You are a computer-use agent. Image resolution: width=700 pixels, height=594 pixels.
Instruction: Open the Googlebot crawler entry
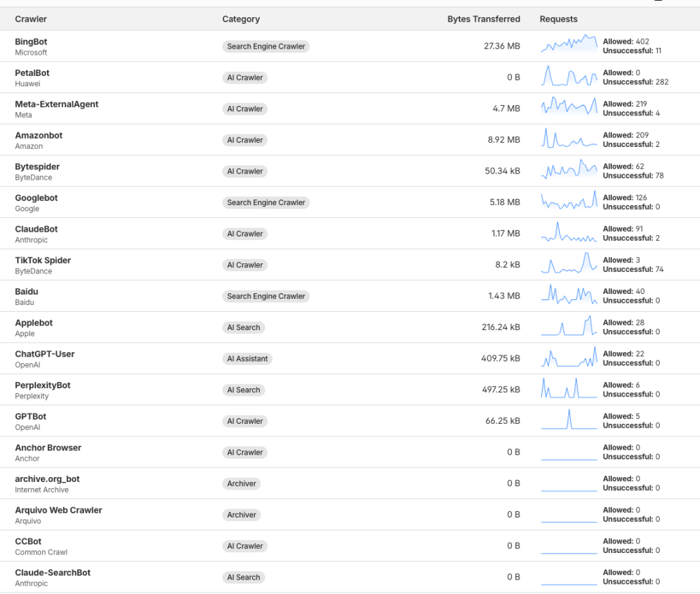pyautogui.click(x=36, y=198)
